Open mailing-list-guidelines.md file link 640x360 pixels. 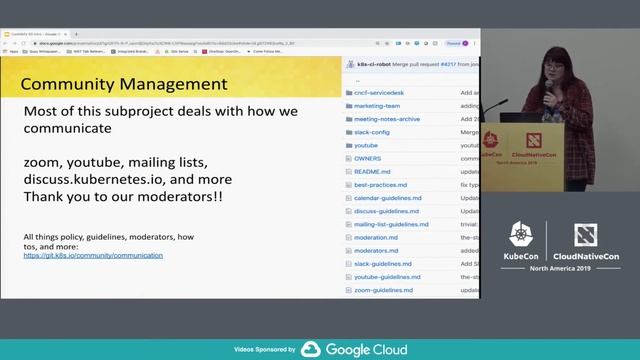pos(391,224)
